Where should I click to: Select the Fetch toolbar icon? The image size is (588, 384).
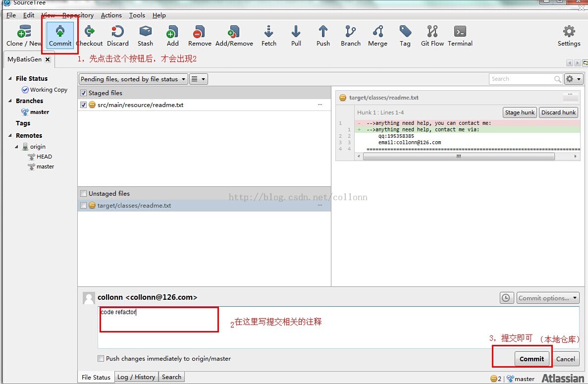click(268, 35)
